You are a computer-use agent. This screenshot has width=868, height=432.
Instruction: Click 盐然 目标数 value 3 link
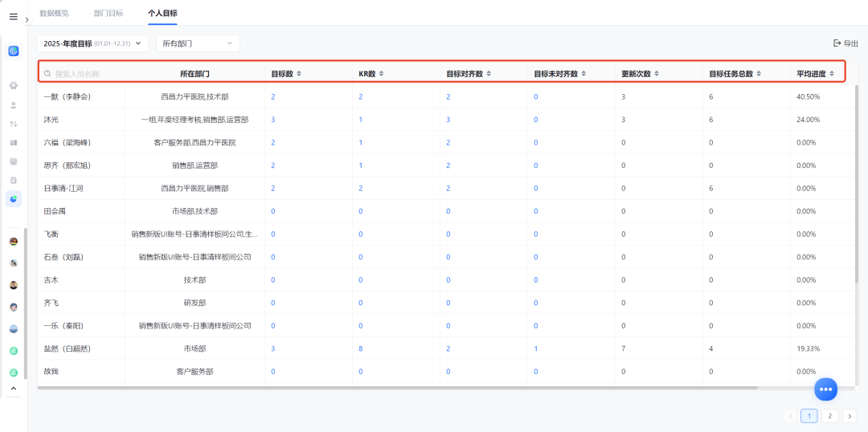[x=273, y=348]
